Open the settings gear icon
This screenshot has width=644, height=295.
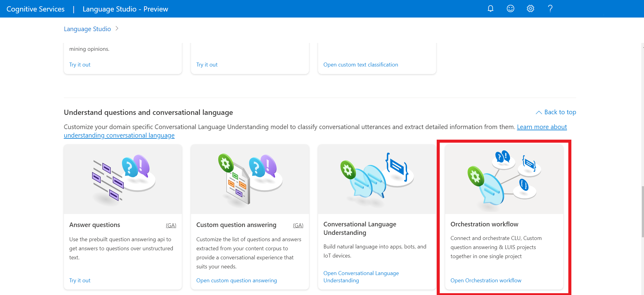[531, 9]
